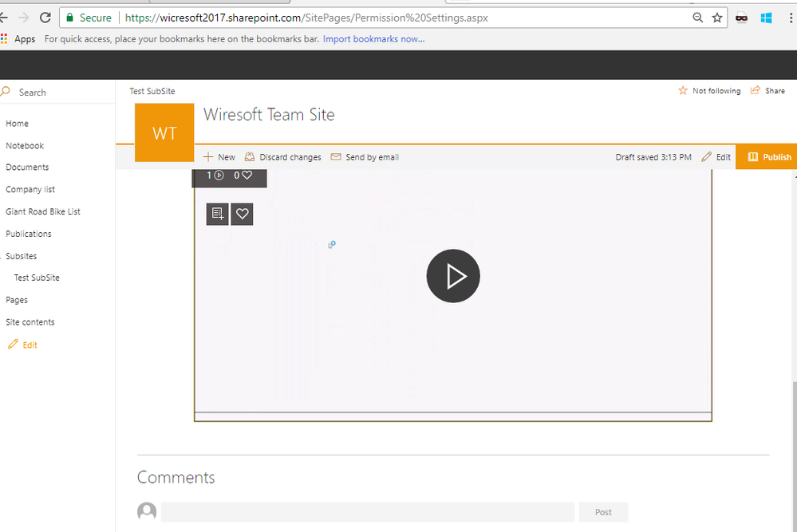The width and height of the screenshot is (797, 532).
Task: Click the Share arrow icon
Action: 756,90
